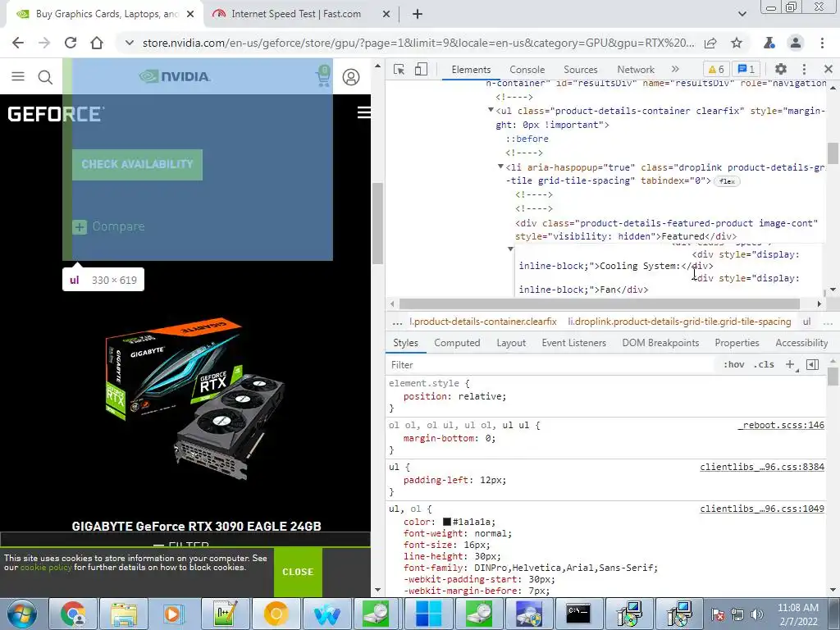The image size is (840, 630).
Task: Click the styles Filter input field
Action: pos(552,365)
